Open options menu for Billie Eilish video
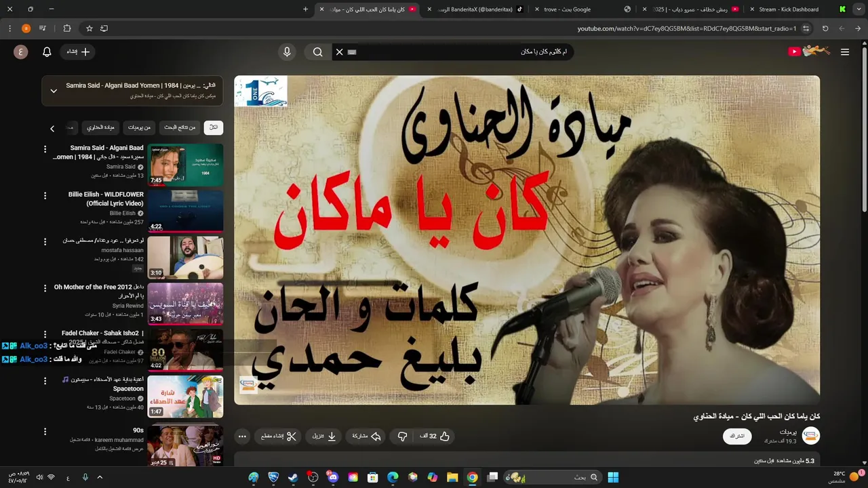Screen dimensions: 868x488 pos(45,195)
